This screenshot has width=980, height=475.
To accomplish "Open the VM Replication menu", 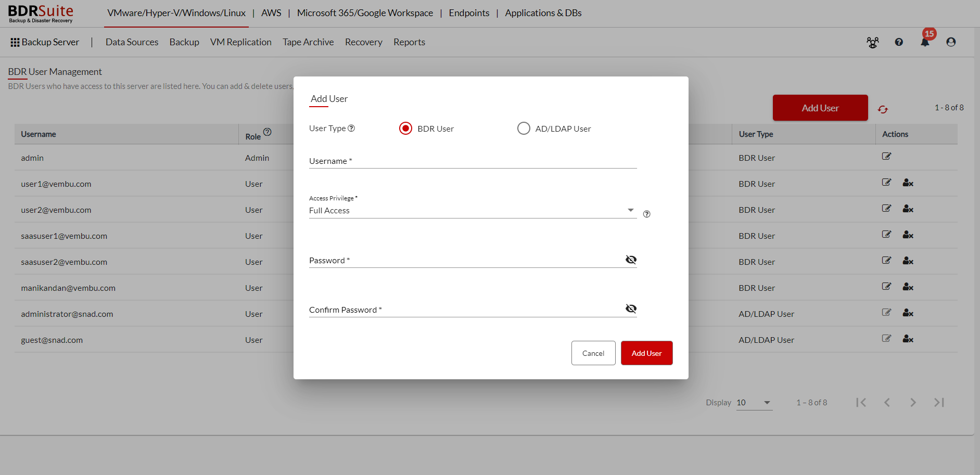I will click(241, 42).
